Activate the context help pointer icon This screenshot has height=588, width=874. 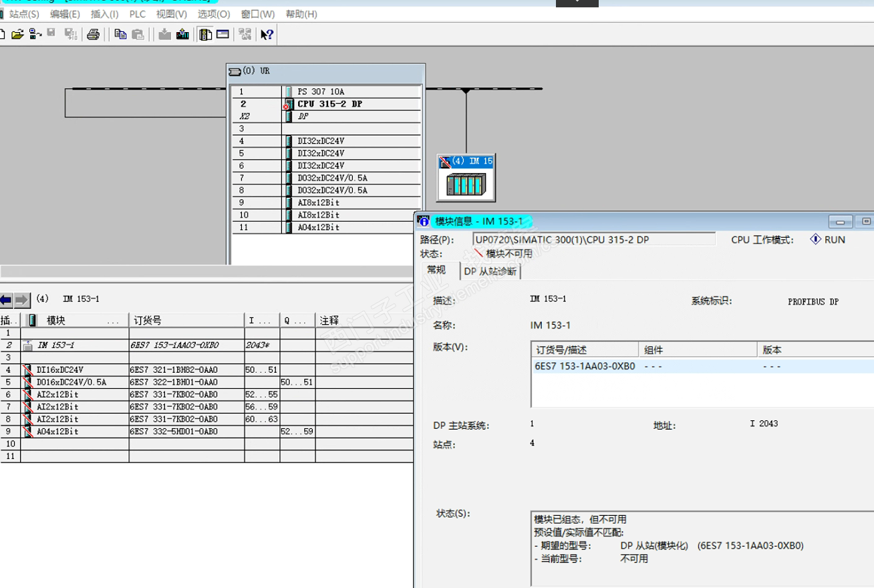(267, 34)
